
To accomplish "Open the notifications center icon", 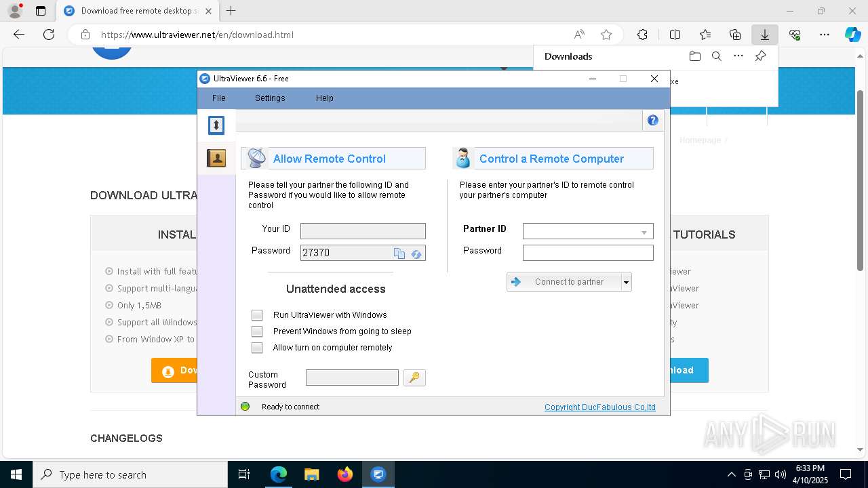I will click(x=846, y=474).
